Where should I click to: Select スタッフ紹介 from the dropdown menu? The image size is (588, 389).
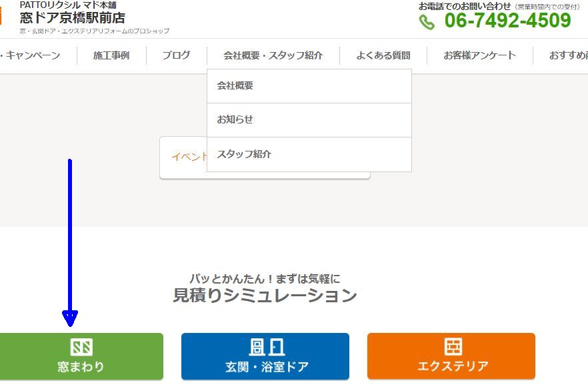309,154
